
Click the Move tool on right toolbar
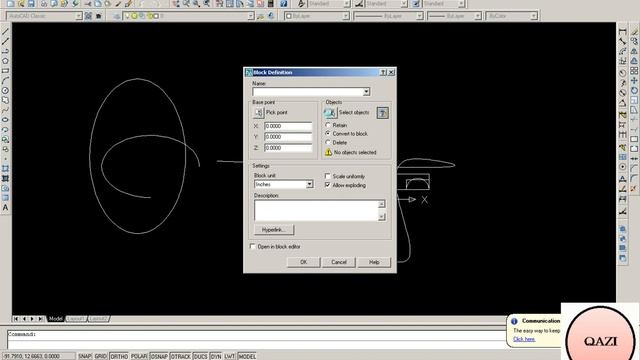click(x=634, y=80)
